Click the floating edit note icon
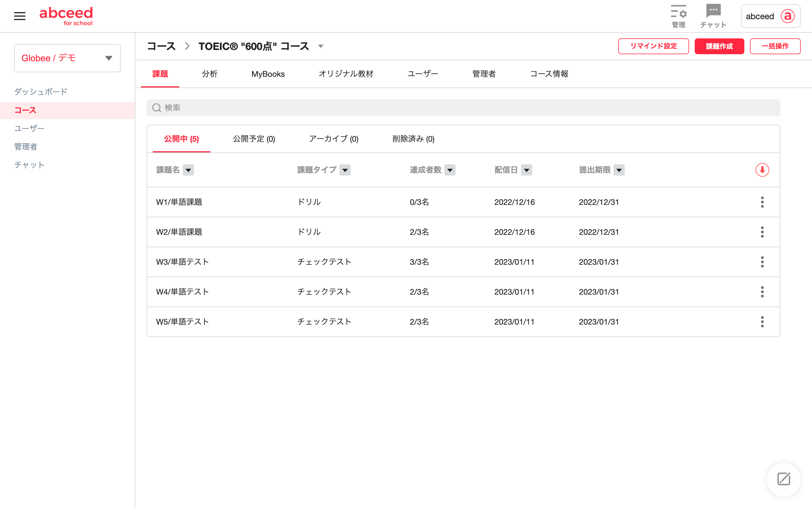The image size is (812, 508). click(784, 479)
